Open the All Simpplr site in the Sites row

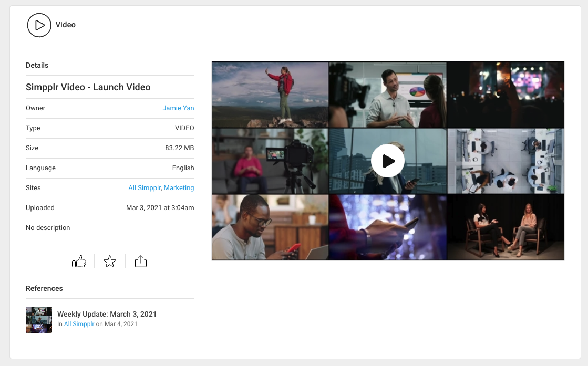145,188
